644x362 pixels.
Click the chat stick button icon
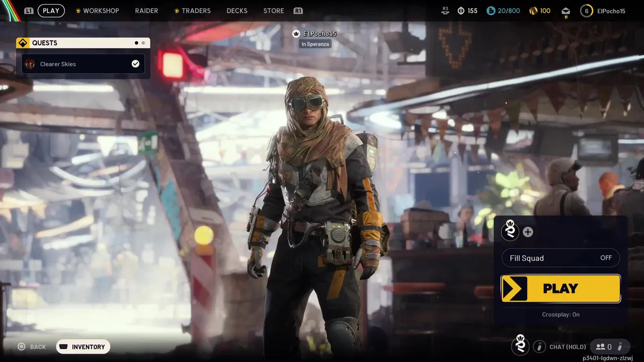pos(539,346)
